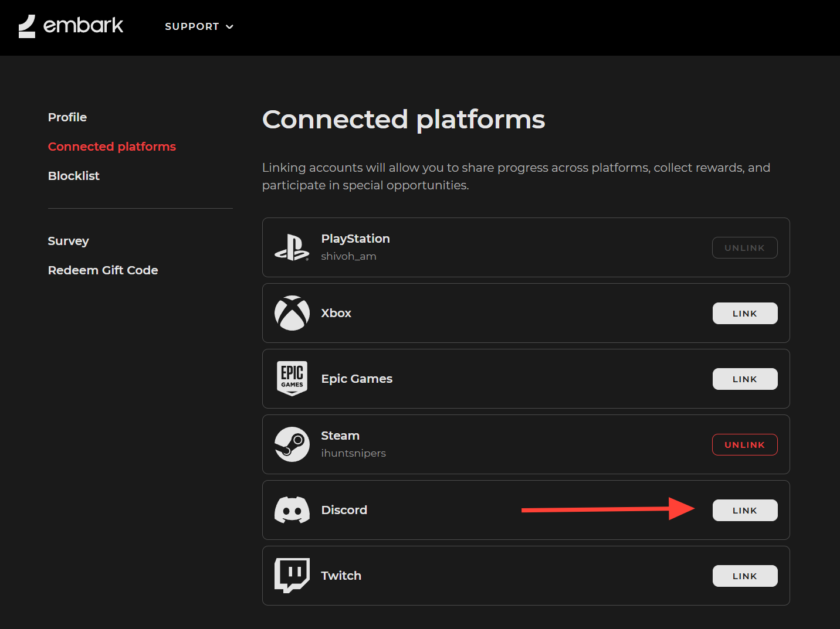Click the Embark logo in header

pyautogui.click(x=71, y=26)
